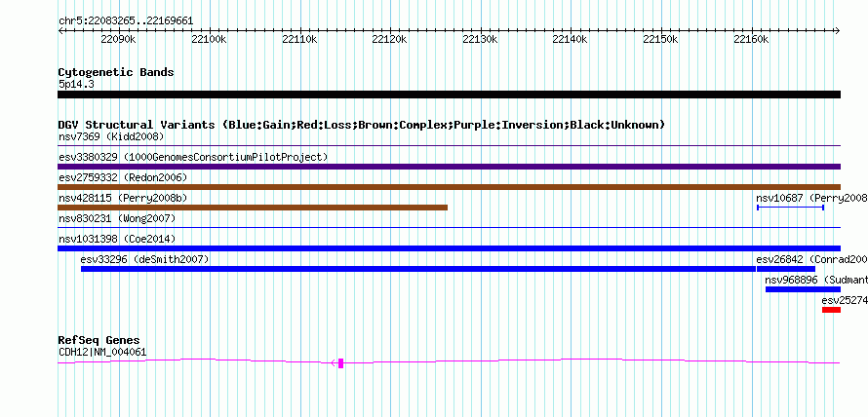
Task: Click the left arrow of the ruler
Action: click(x=60, y=30)
